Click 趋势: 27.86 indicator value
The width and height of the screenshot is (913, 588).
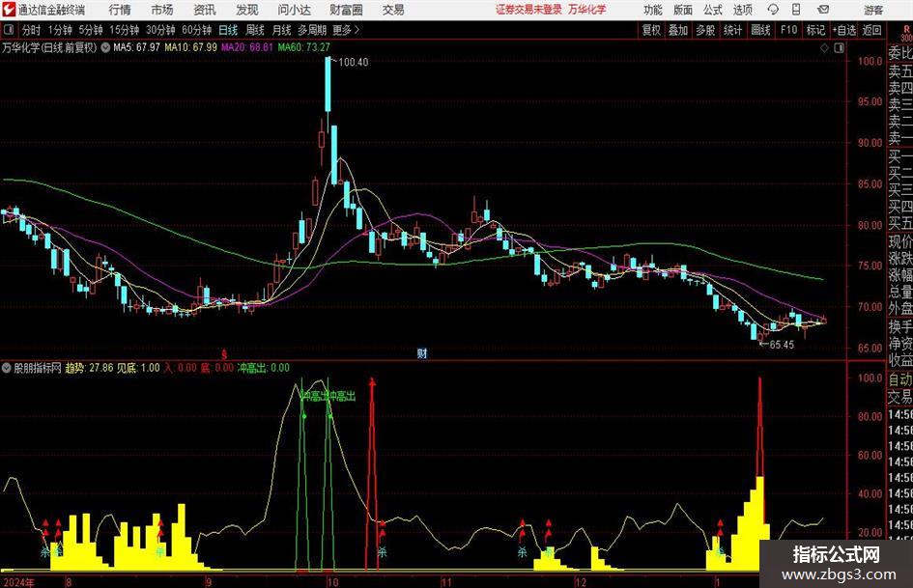(x=89, y=368)
